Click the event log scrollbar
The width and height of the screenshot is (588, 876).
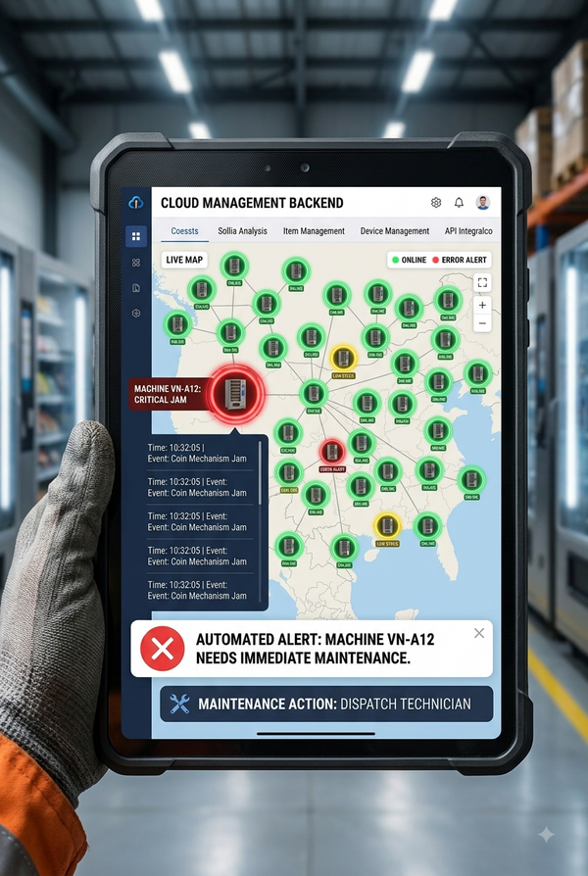pyautogui.click(x=260, y=473)
